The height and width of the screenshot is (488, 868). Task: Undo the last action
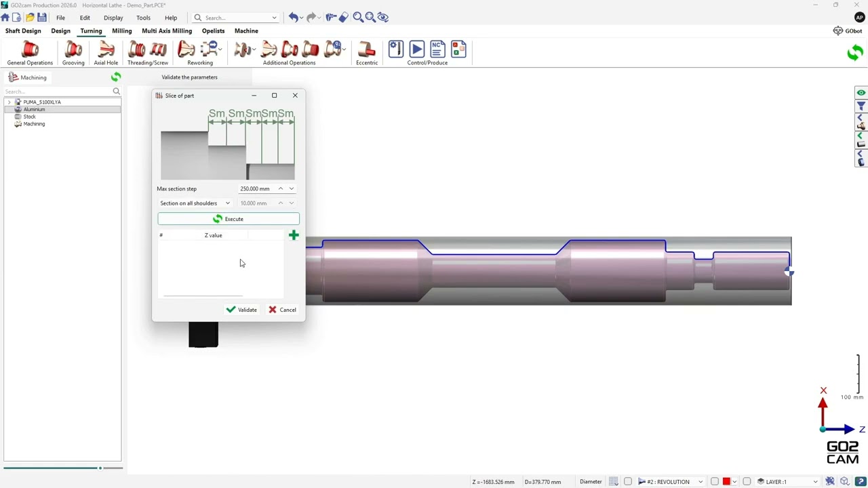[293, 17]
